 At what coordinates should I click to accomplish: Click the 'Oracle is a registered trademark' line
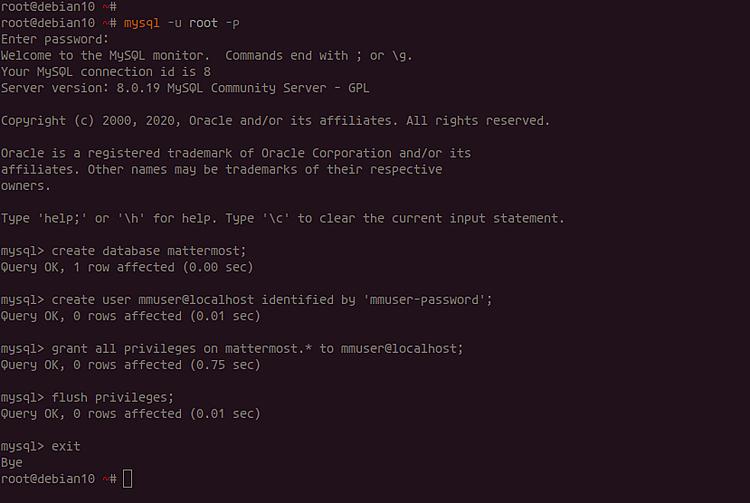(x=235, y=153)
